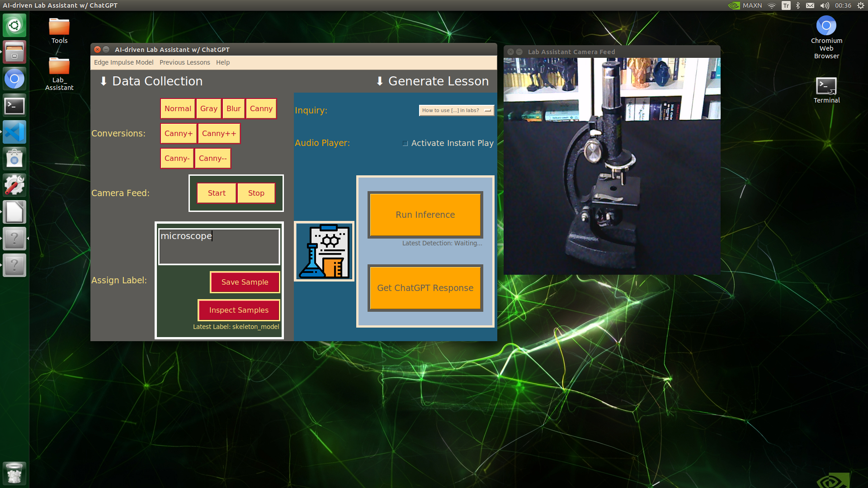
Task: Click the Canny+ conversion button
Action: [177, 133]
